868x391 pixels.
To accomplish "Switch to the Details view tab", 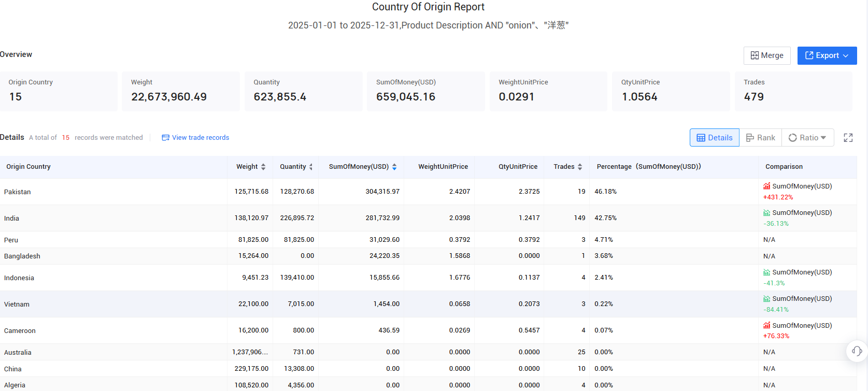I will (715, 137).
